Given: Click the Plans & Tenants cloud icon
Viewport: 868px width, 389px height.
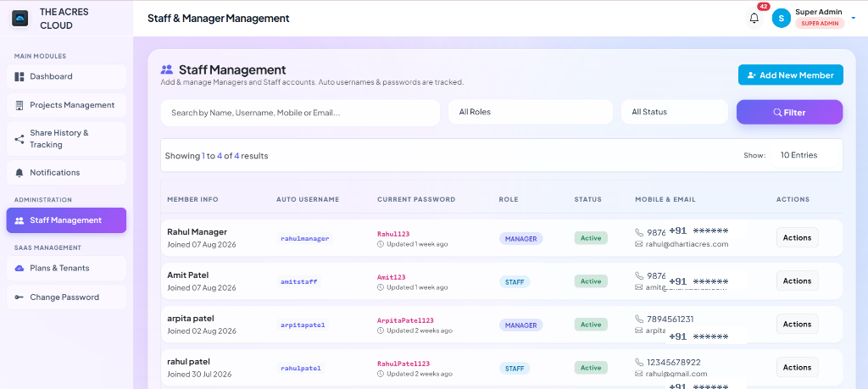Looking at the screenshot, I should click(x=19, y=269).
